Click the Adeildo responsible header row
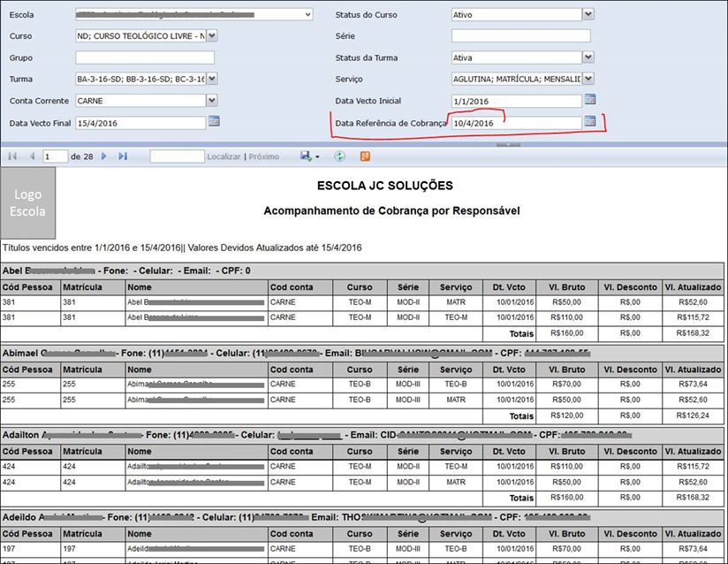 pos(362,517)
